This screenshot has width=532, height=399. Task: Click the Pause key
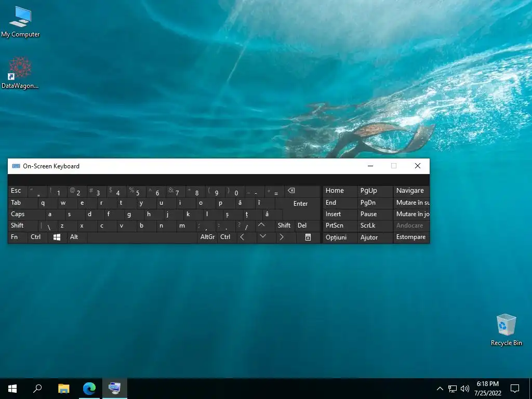point(375,214)
